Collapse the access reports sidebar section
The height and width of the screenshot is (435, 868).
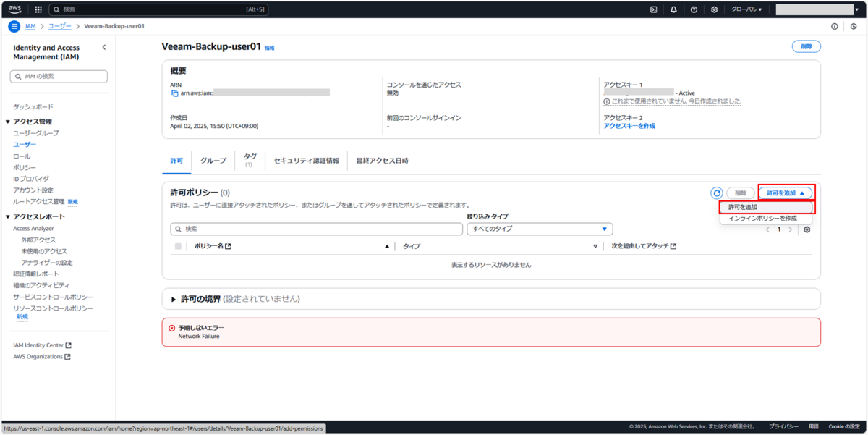click(x=8, y=216)
